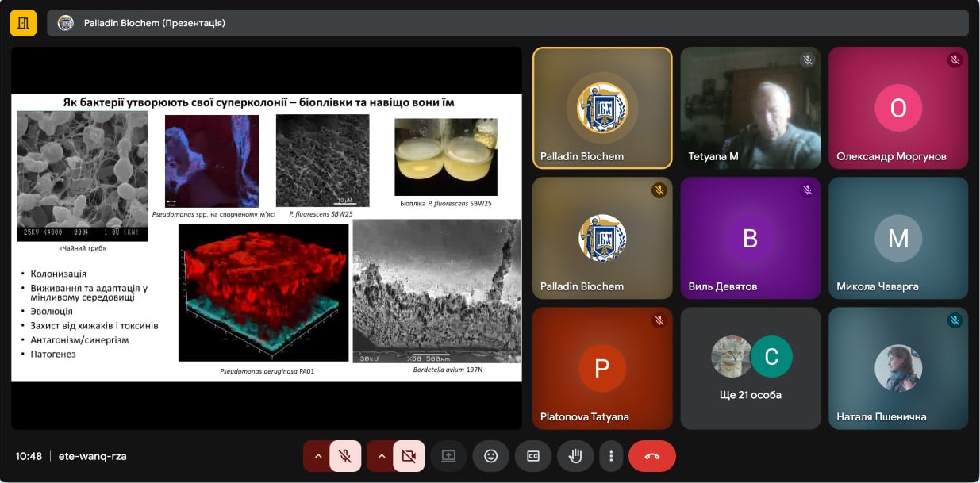The height and width of the screenshot is (483, 980).
Task: Raise hand using the hand icon
Action: 575,456
